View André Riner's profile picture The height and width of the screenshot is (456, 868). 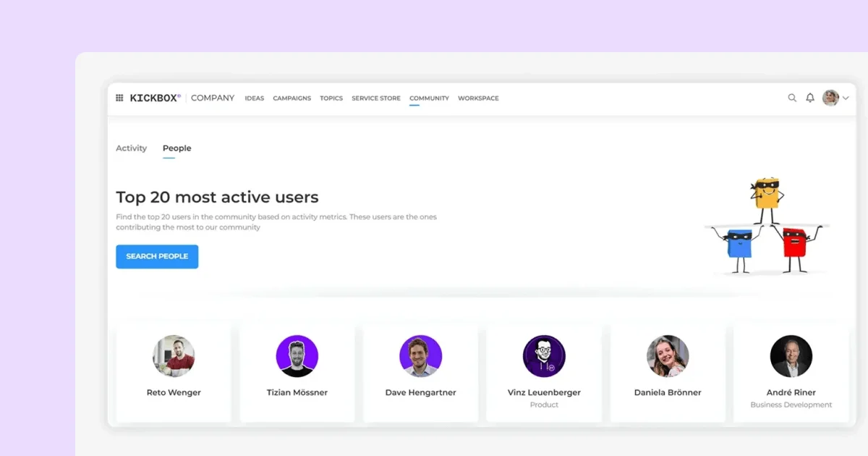pyautogui.click(x=791, y=355)
